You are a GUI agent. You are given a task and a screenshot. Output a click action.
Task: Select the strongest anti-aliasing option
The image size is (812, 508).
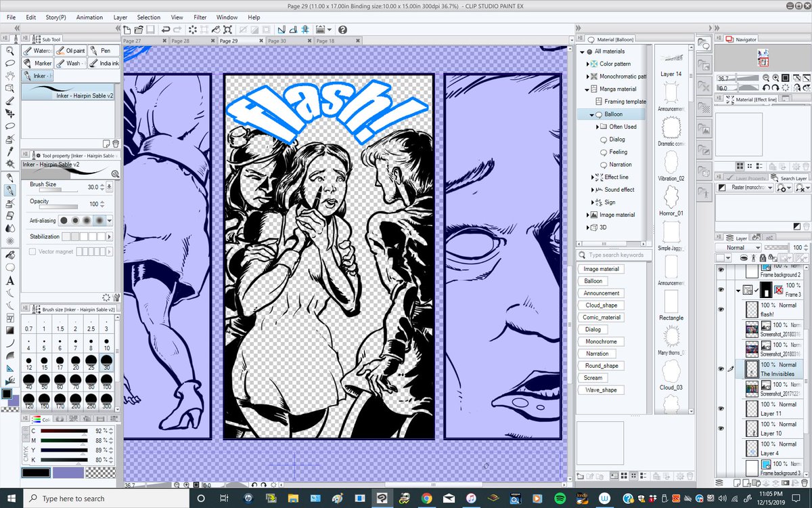100,220
